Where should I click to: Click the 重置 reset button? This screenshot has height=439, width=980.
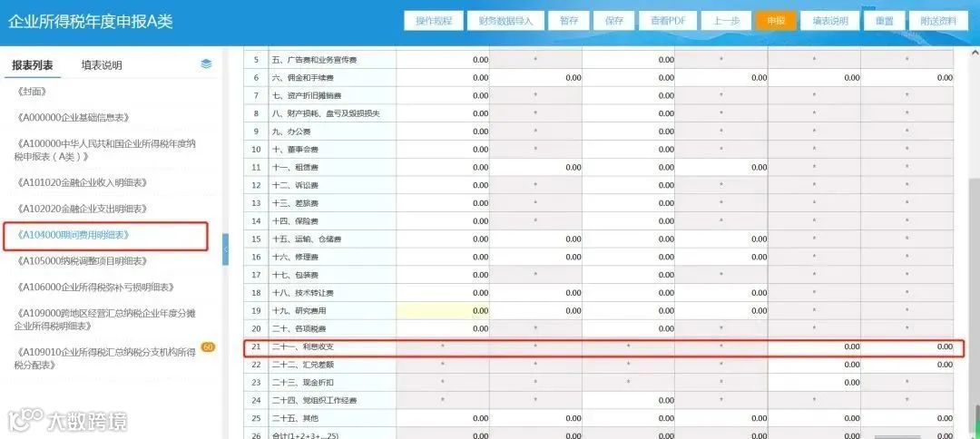tap(885, 21)
